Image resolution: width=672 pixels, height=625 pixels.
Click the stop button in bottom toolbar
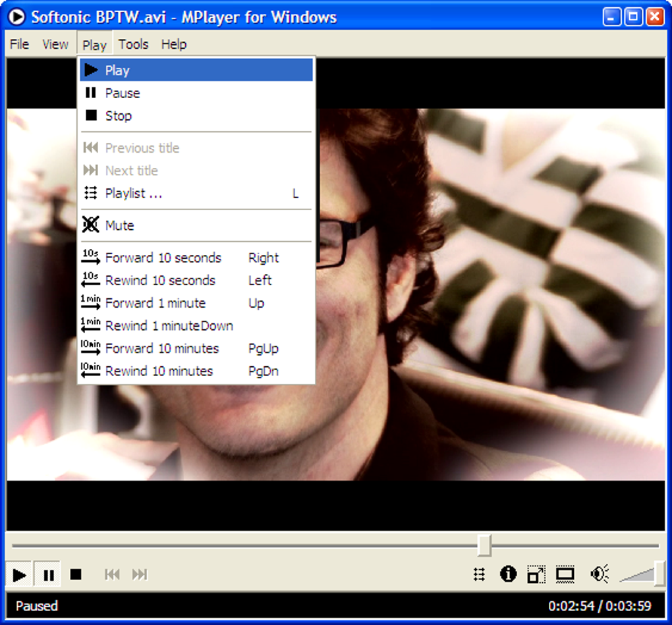pyautogui.click(x=76, y=574)
